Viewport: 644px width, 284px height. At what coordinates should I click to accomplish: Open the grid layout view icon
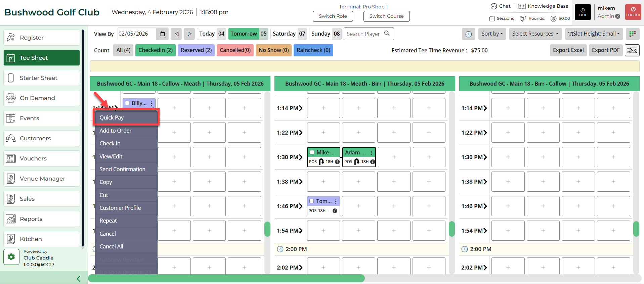(x=633, y=34)
